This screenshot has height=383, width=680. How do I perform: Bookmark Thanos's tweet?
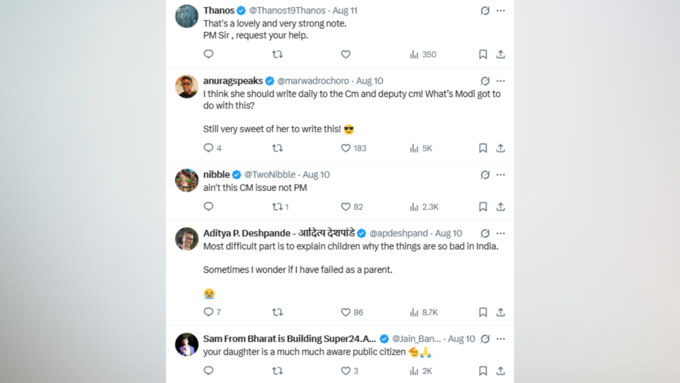pyautogui.click(x=483, y=54)
